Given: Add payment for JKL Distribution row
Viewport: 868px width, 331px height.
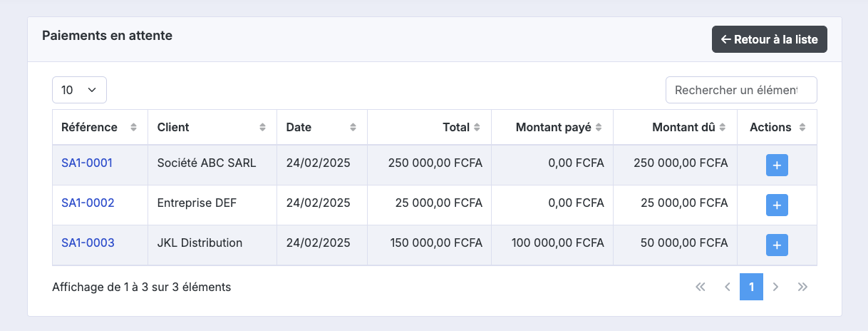Looking at the screenshot, I should tap(777, 245).
